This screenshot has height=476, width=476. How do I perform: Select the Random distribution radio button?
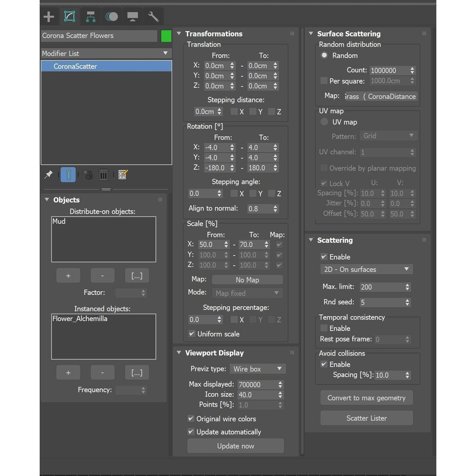[x=324, y=55]
